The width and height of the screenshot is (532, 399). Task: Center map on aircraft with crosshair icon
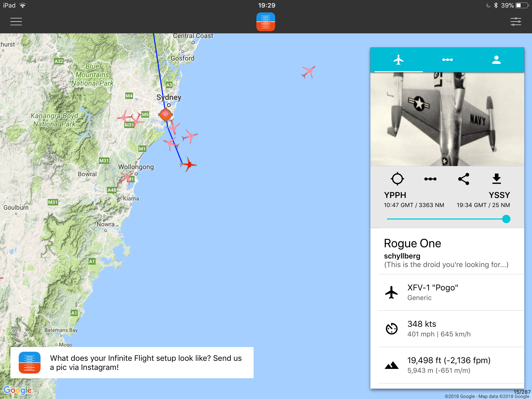coord(397,179)
